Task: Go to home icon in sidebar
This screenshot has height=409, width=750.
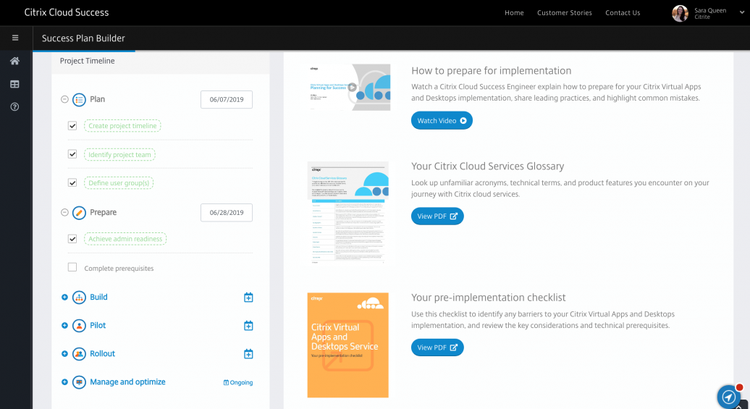Action: coord(15,61)
